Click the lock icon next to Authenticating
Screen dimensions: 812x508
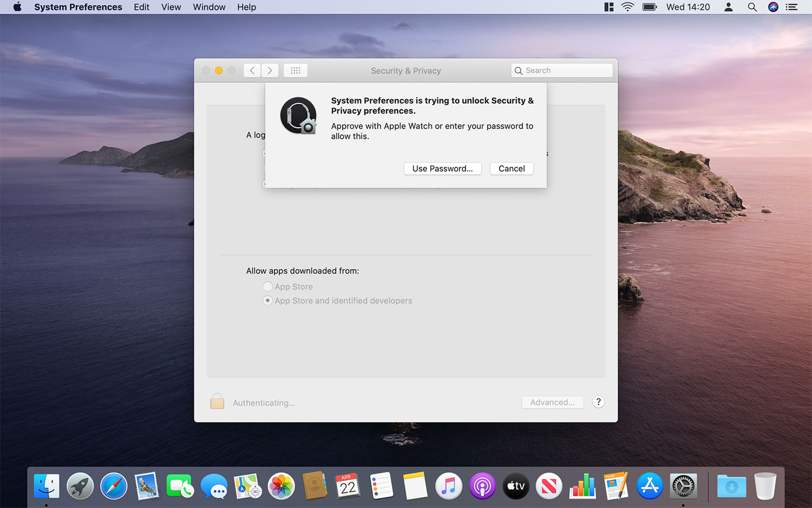tap(217, 401)
